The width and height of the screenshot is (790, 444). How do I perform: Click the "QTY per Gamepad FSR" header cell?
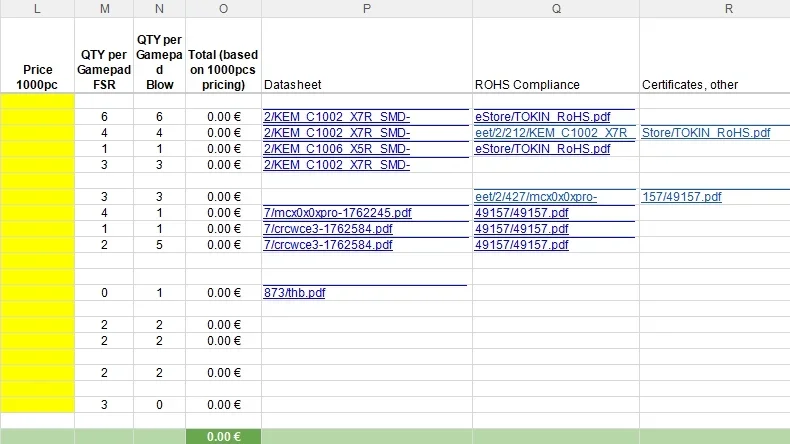(104, 55)
